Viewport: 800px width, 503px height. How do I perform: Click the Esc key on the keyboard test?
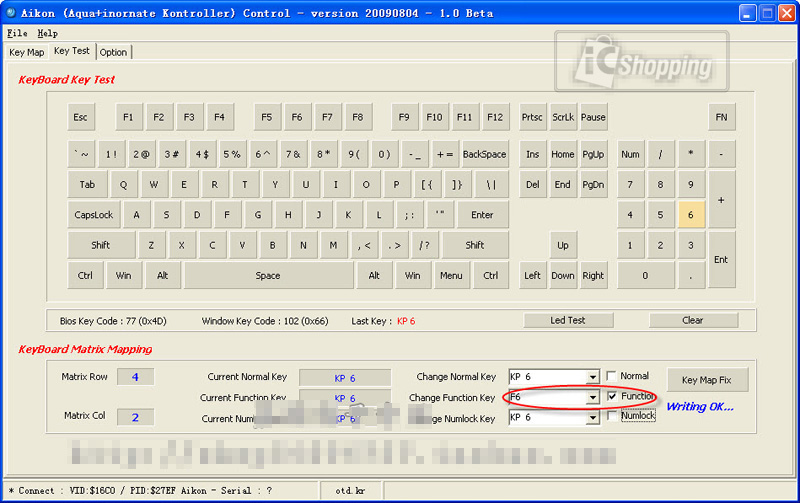[81, 117]
